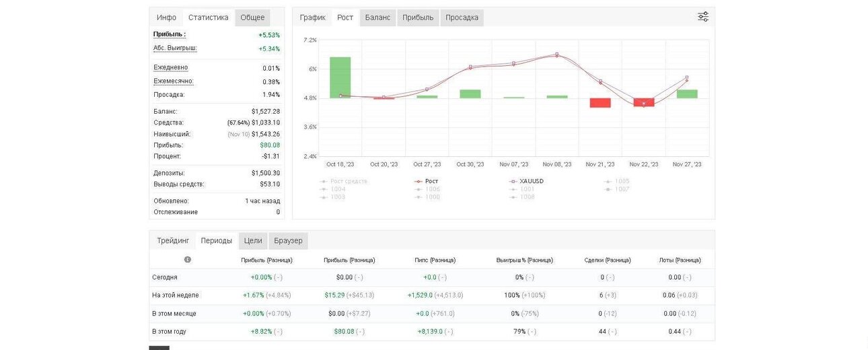Show series 1006 in the chart legend
The width and height of the screenshot is (868, 350).
428,189
